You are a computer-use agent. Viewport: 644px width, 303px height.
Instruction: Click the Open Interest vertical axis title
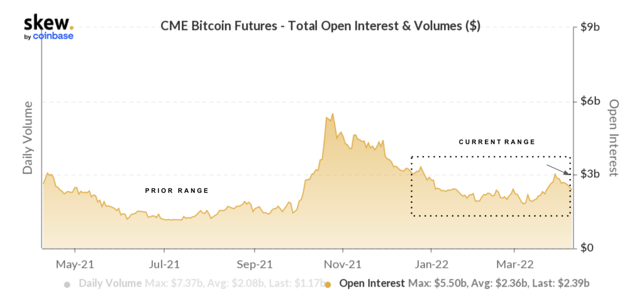(x=614, y=137)
